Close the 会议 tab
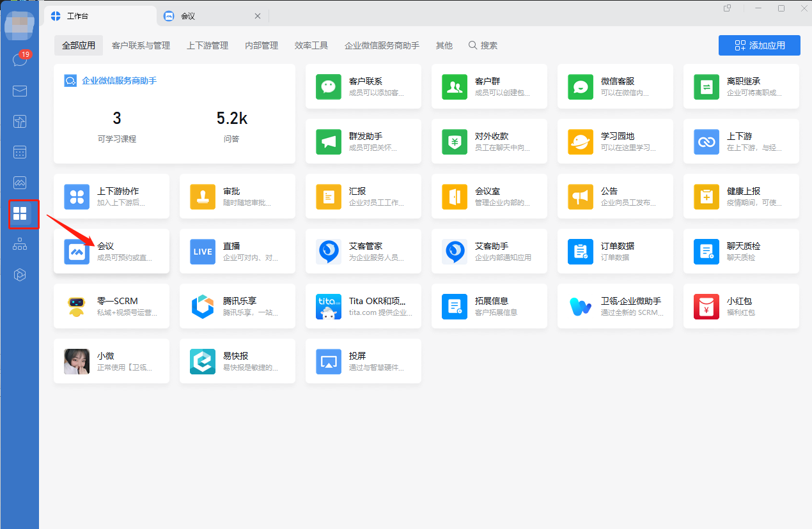Screen dimensions: 812x529 (x=258, y=17)
